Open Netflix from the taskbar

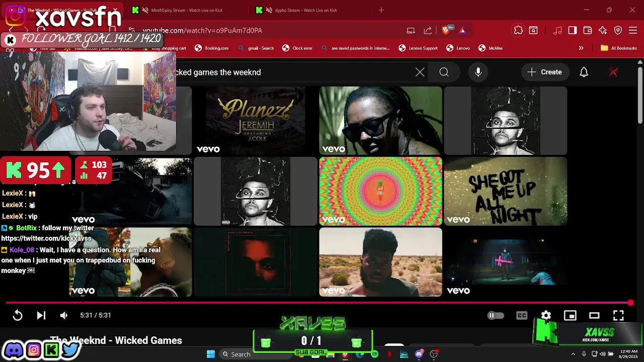(x=389, y=354)
